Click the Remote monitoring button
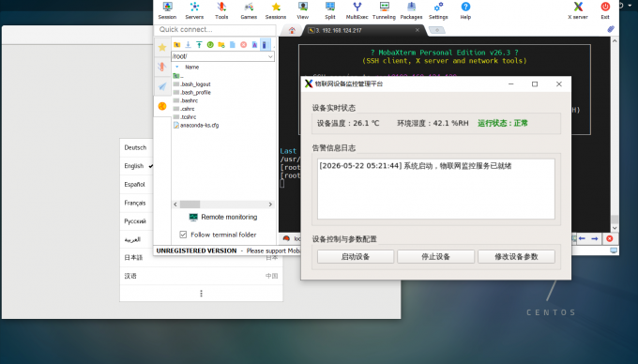Image resolution: width=638 pixels, height=364 pixels. coord(223,217)
